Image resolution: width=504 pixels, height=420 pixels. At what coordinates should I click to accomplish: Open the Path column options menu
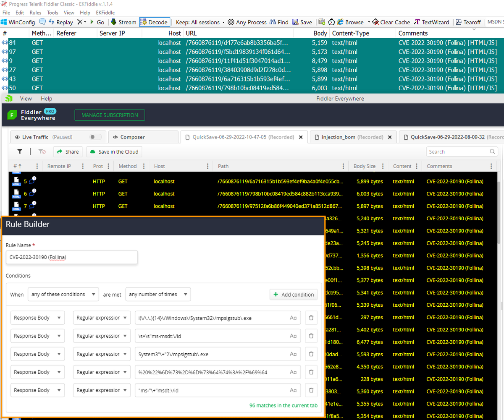[343, 166]
